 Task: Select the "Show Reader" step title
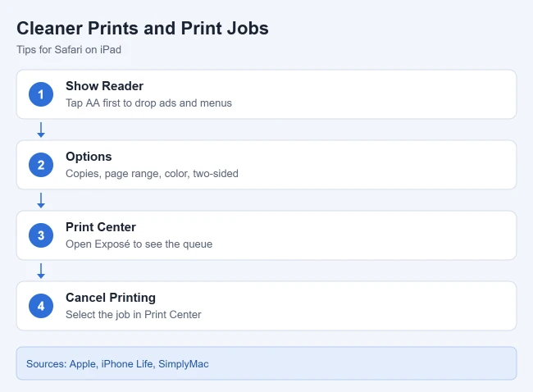[x=104, y=86]
